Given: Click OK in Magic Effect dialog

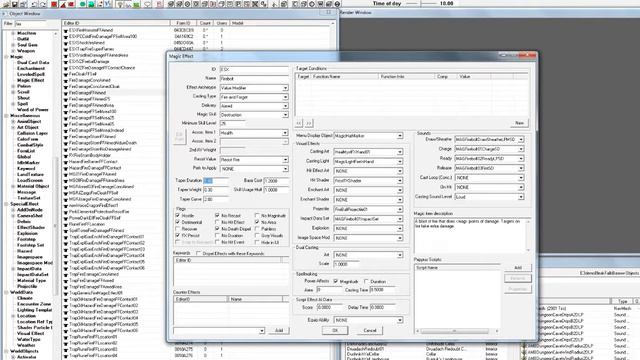Looking at the screenshot, I should click(x=335, y=330).
